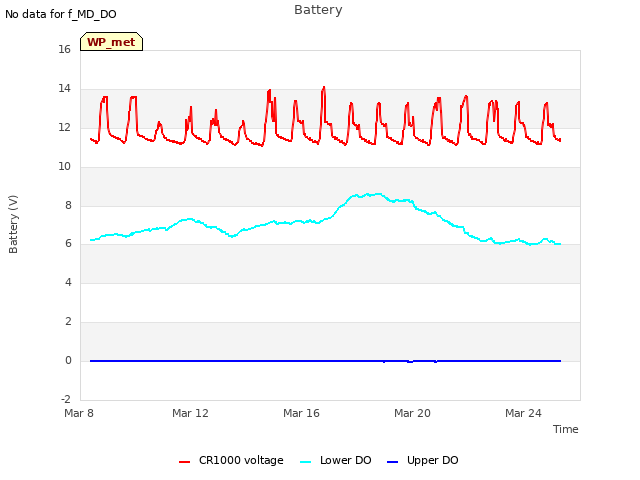Click the Lower DO cyan line peak

378,194
